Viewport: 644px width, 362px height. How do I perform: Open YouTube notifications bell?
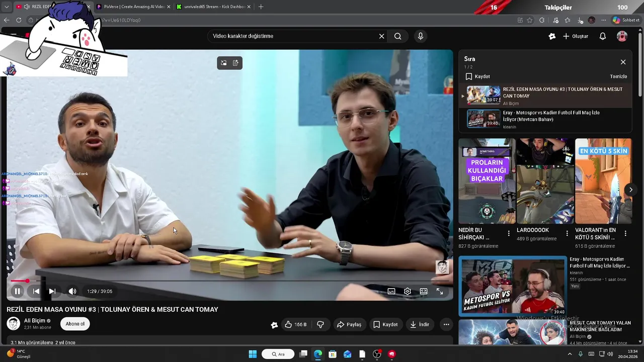[x=603, y=36]
